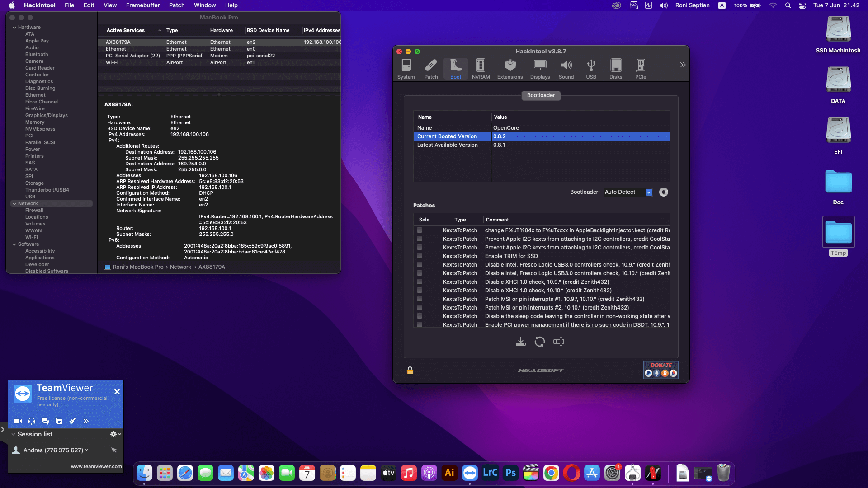This screenshot has height=488, width=868.
Task: Show more Hackintool toolbar items
Action: (683, 65)
